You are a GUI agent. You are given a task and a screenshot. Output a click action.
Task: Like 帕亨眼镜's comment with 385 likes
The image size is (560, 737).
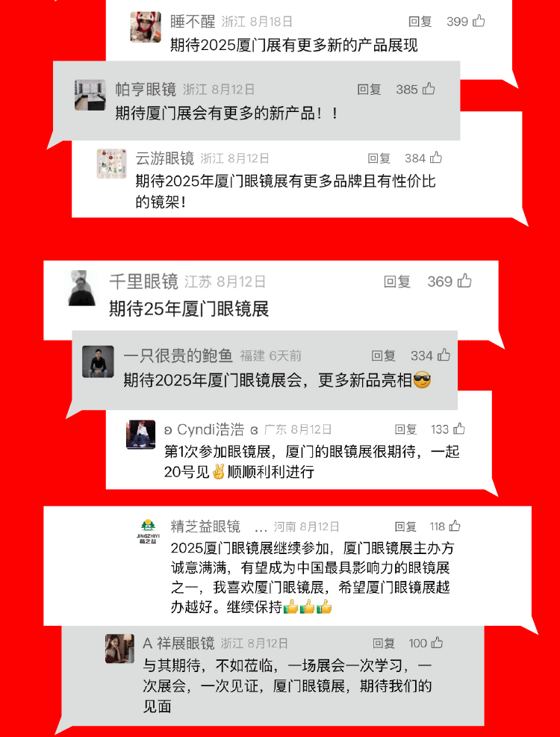pos(429,89)
